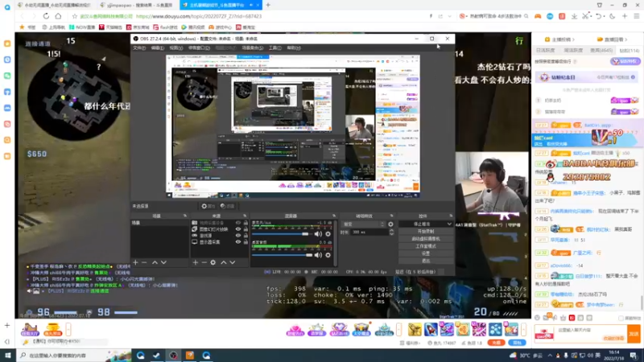Click 开始录制 in OBS Controls
The height and width of the screenshot is (362, 644).
[x=426, y=232]
